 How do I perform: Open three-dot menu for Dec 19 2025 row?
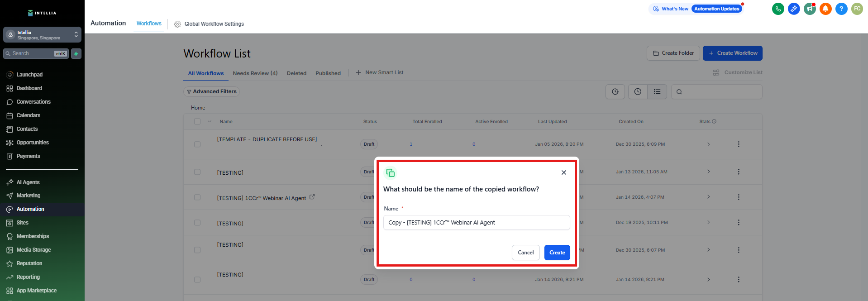pyautogui.click(x=739, y=223)
